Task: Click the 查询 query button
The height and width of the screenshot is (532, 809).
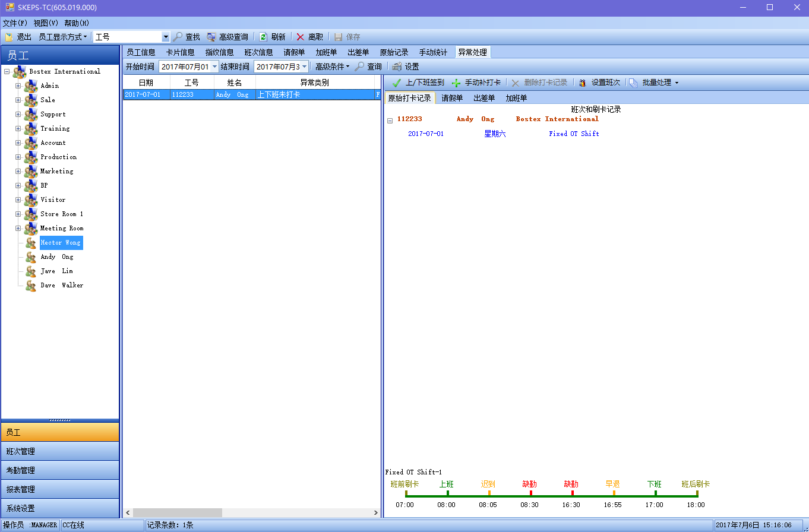Action: [x=368, y=67]
